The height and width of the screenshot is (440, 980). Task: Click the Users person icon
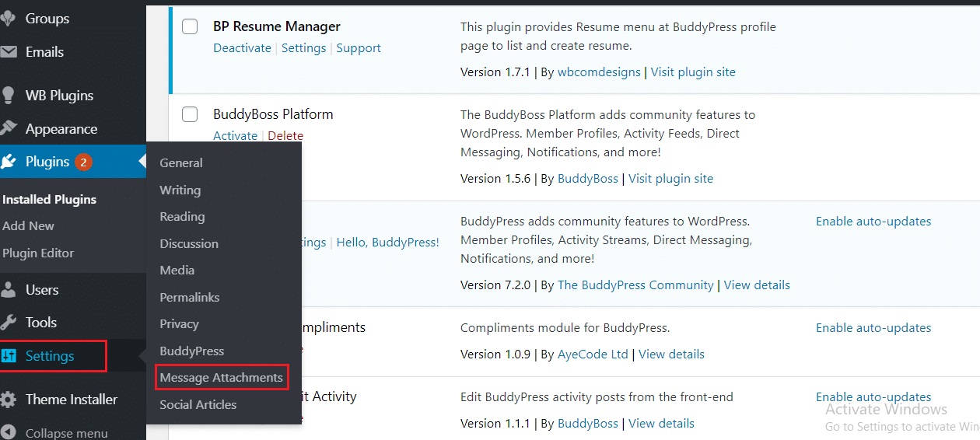(x=8, y=290)
